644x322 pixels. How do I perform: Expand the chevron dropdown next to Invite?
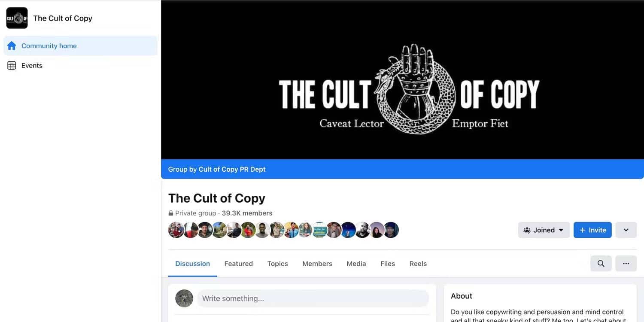pyautogui.click(x=626, y=230)
